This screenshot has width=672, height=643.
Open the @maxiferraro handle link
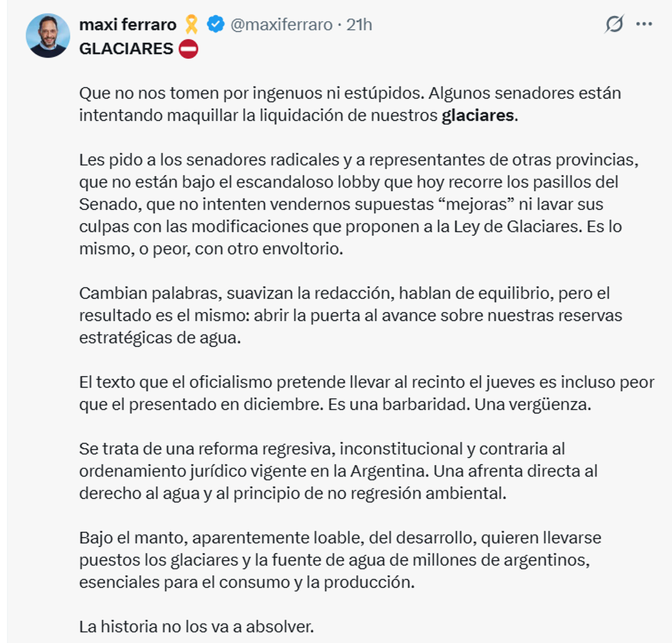281,25
